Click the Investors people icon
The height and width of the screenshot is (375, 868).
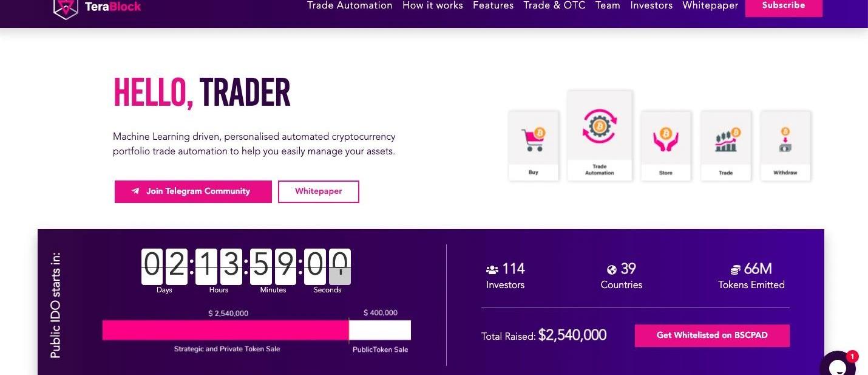tap(492, 269)
